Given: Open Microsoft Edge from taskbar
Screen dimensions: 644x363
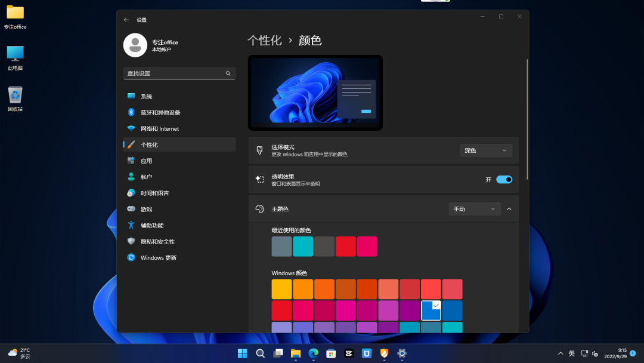Looking at the screenshot, I should [314, 353].
